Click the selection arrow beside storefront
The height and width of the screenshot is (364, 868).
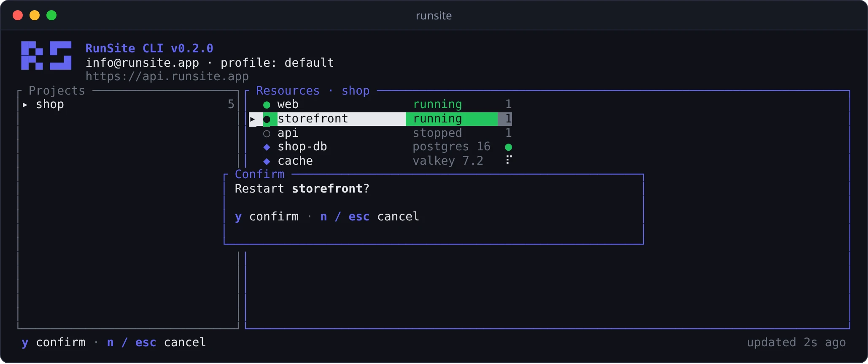pyautogui.click(x=253, y=119)
